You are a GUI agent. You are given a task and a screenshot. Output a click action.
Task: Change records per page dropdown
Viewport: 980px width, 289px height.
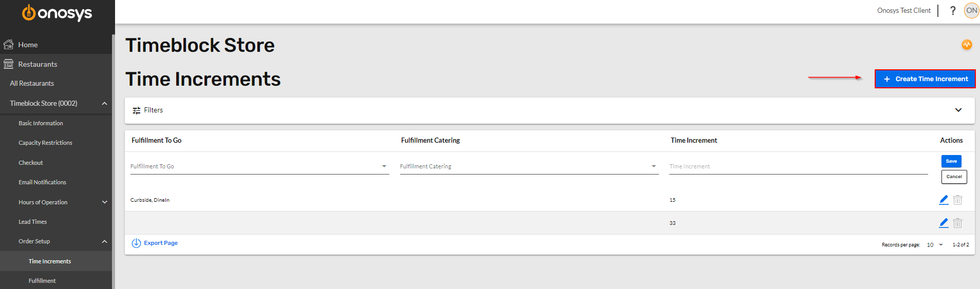click(x=935, y=245)
